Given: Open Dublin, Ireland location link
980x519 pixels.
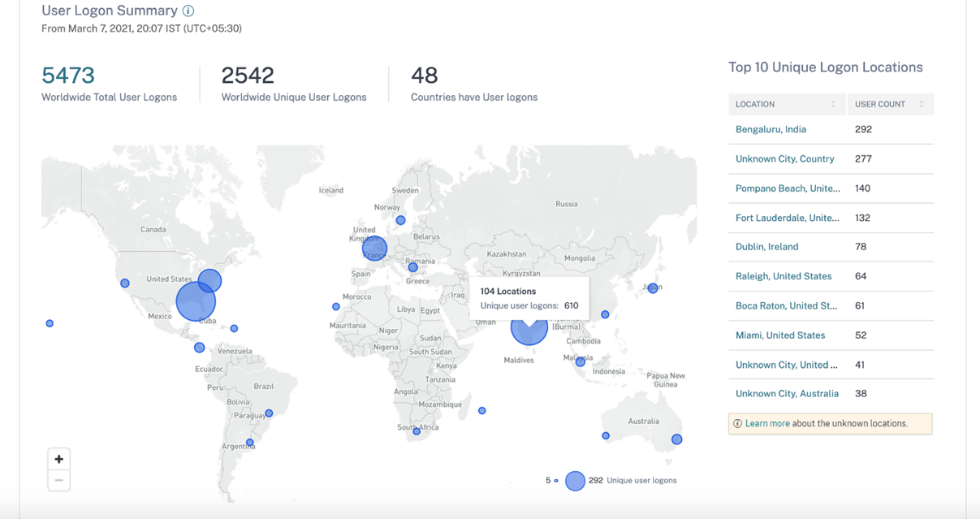Looking at the screenshot, I should (766, 247).
